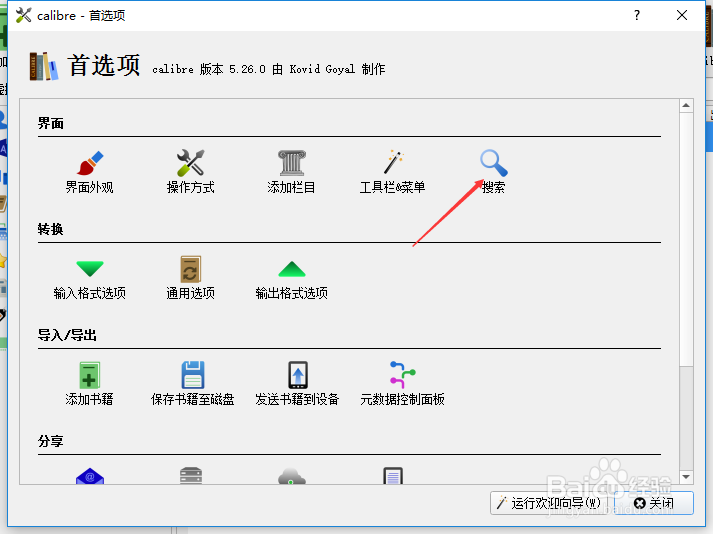
Task: Open the device document icon under 分享
Action: (x=393, y=476)
